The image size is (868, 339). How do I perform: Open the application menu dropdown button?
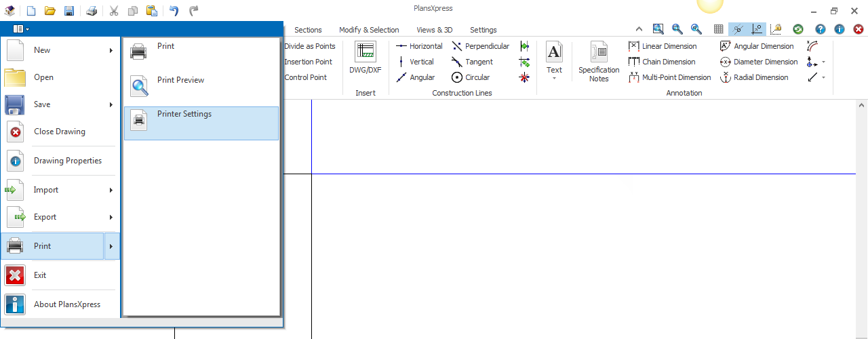click(x=21, y=29)
